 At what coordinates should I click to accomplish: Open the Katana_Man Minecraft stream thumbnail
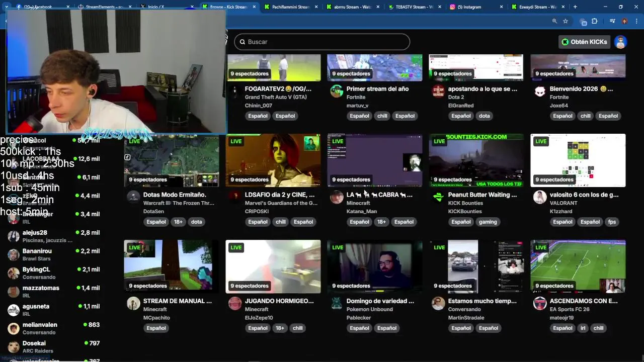[x=375, y=160]
